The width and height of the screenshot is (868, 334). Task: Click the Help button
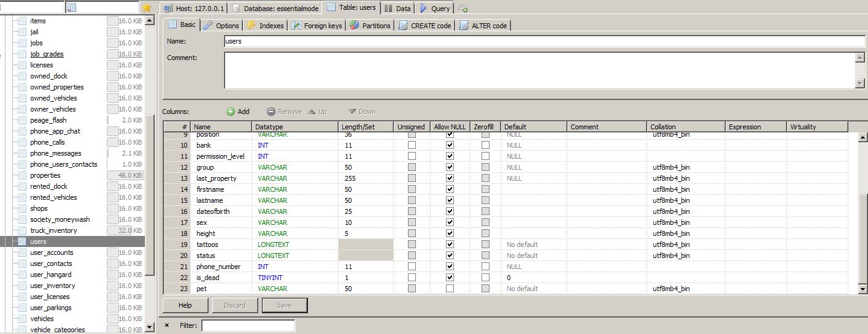click(x=185, y=305)
